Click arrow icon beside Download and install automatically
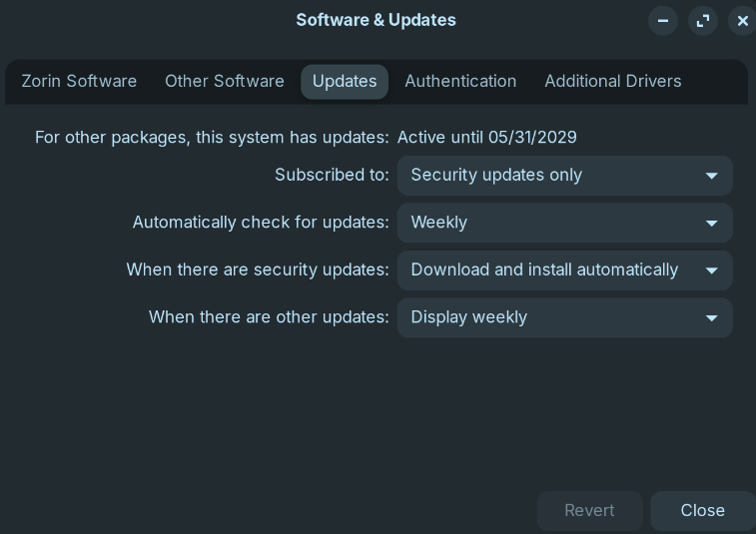 point(712,270)
